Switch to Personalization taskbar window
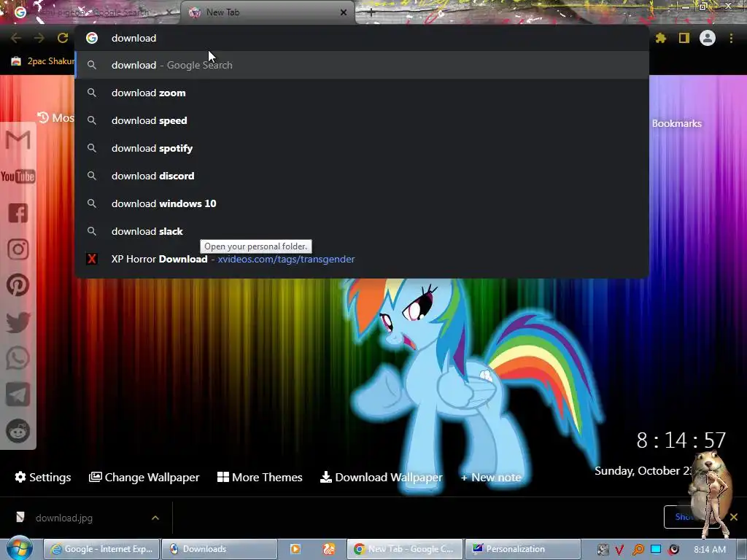Viewport: 747px width, 560px height. click(522, 549)
